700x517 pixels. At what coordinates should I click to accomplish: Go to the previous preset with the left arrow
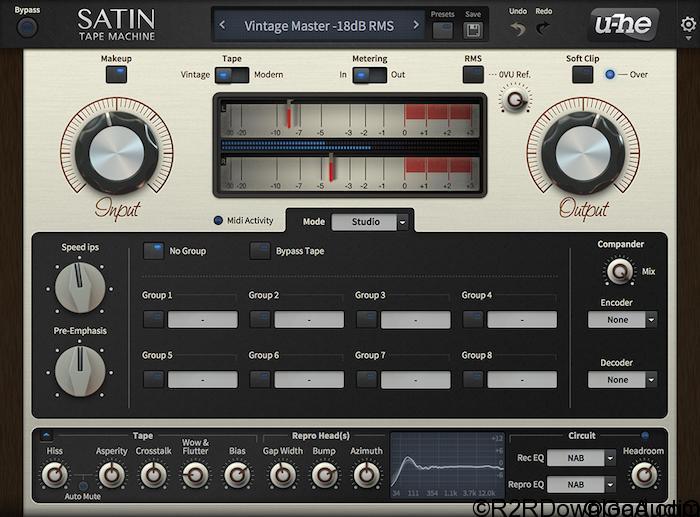click(222, 25)
